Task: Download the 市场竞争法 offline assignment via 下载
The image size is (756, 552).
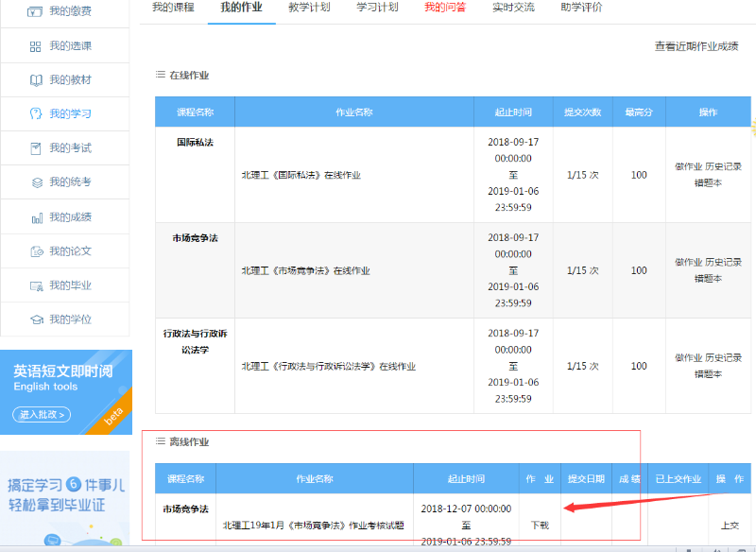Action: tap(539, 526)
